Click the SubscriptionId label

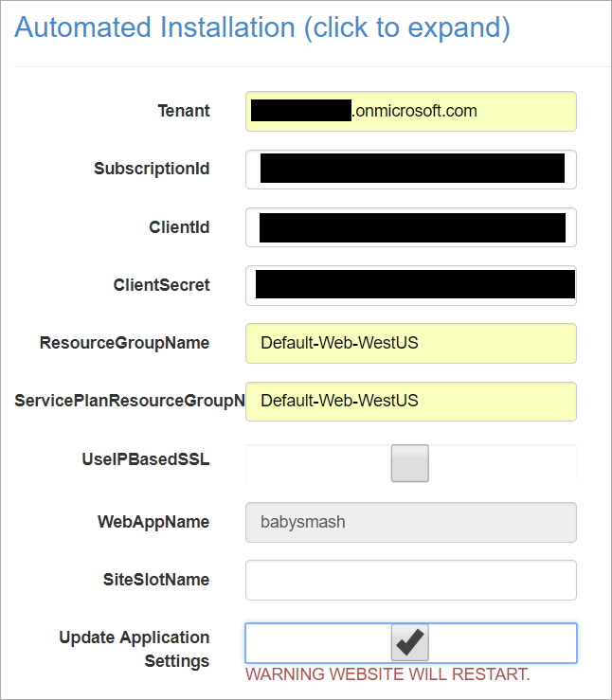pyautogui.click(x=152, y=169)
